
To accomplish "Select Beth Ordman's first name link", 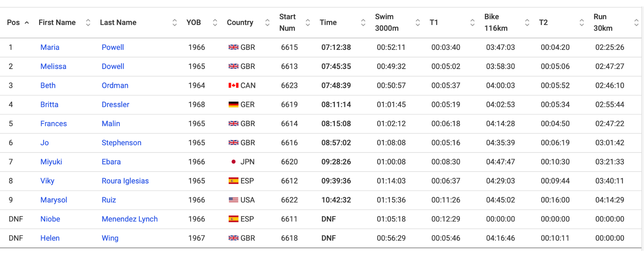I will coord(48,86).
